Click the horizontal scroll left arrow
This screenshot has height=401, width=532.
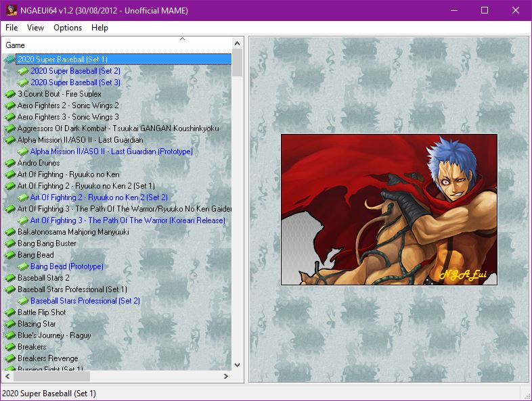[x=7, y=376]
